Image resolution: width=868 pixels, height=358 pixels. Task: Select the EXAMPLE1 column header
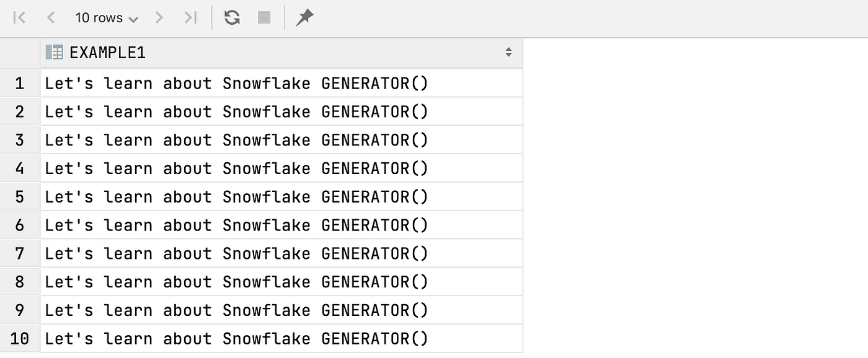[x=281, y=53]
